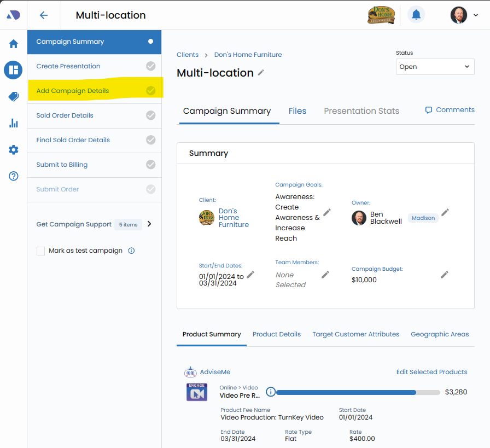Image resolution: width=490 pixels, height=448 pixels.
Task: Switch to the Files tab
Action: (x=297, y=111)
